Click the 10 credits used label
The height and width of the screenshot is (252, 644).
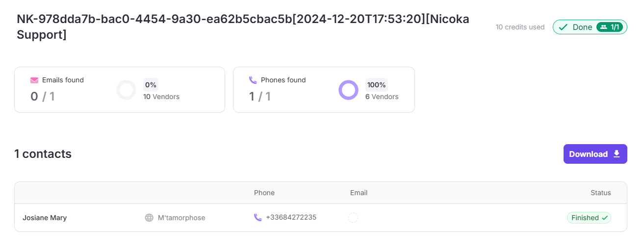click(520, 27)
